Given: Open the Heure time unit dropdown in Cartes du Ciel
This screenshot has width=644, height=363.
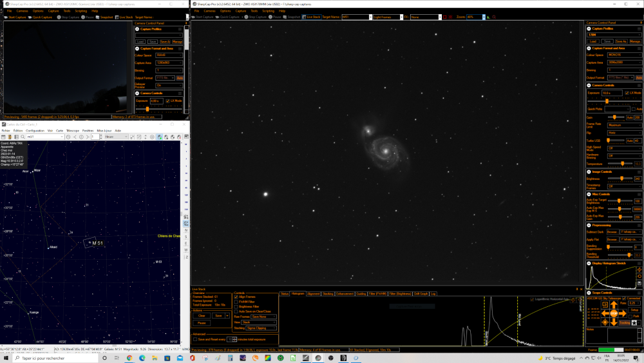Looking at the screenshot, I should coord(115,137).
